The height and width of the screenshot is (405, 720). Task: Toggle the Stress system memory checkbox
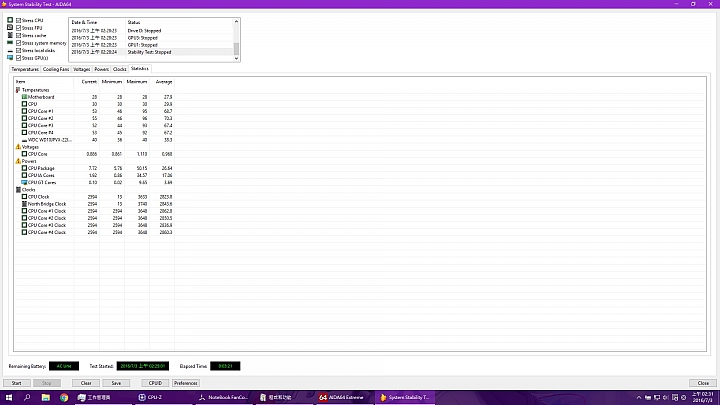pyautogui.click(x=19, y=43)
